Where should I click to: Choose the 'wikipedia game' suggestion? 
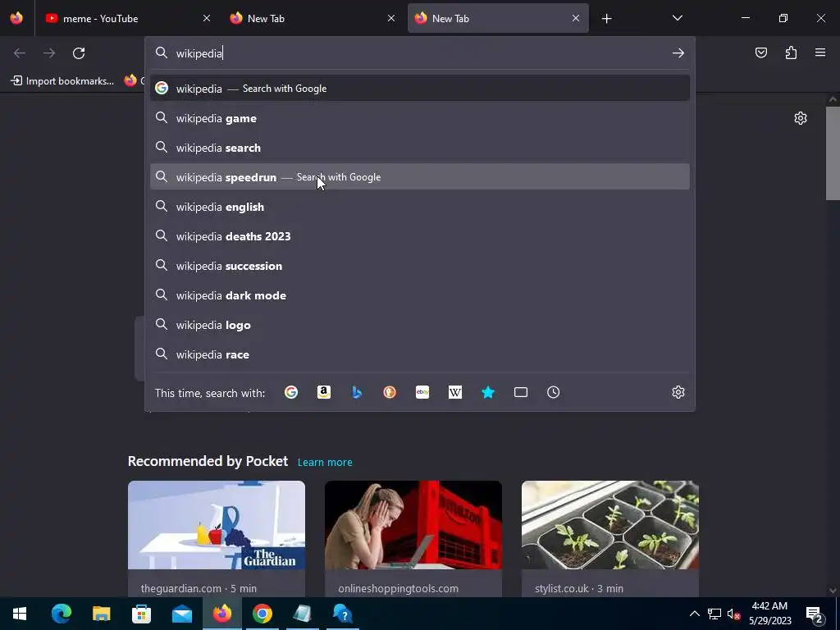(419, 118)
